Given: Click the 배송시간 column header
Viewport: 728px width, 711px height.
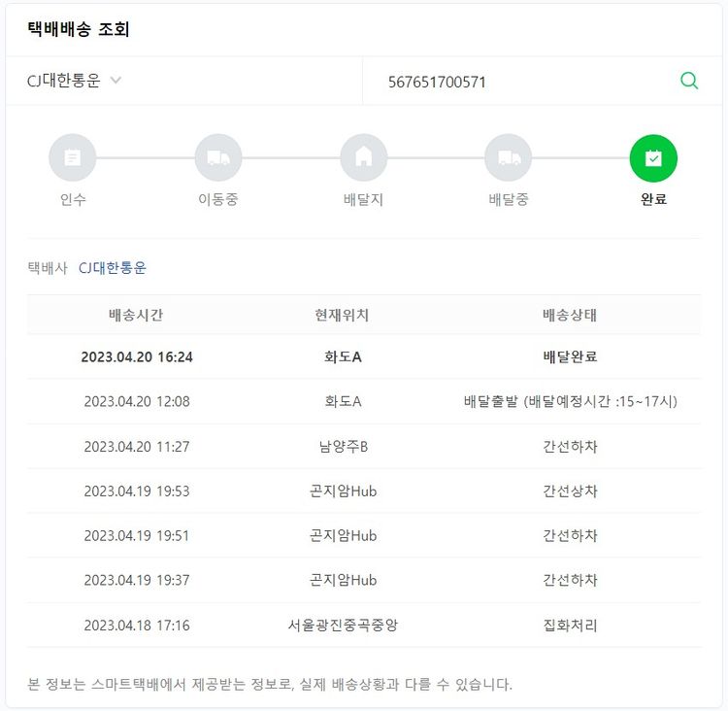Looking at the screenshot, I should click(136, 315).
